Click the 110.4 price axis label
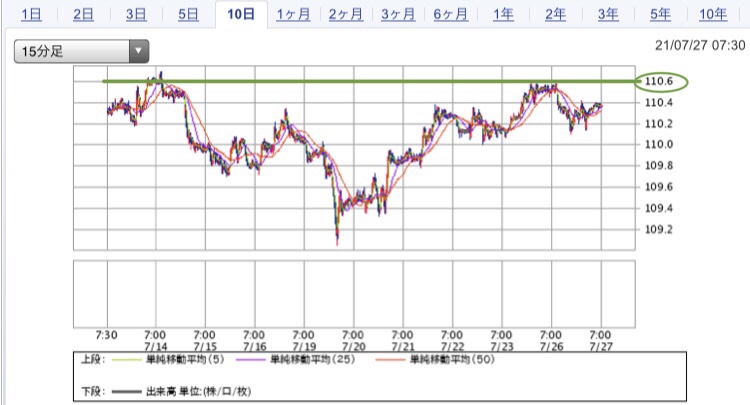Image resolution: width=750 pixels, height=405 pixels. tap(659, 102)
